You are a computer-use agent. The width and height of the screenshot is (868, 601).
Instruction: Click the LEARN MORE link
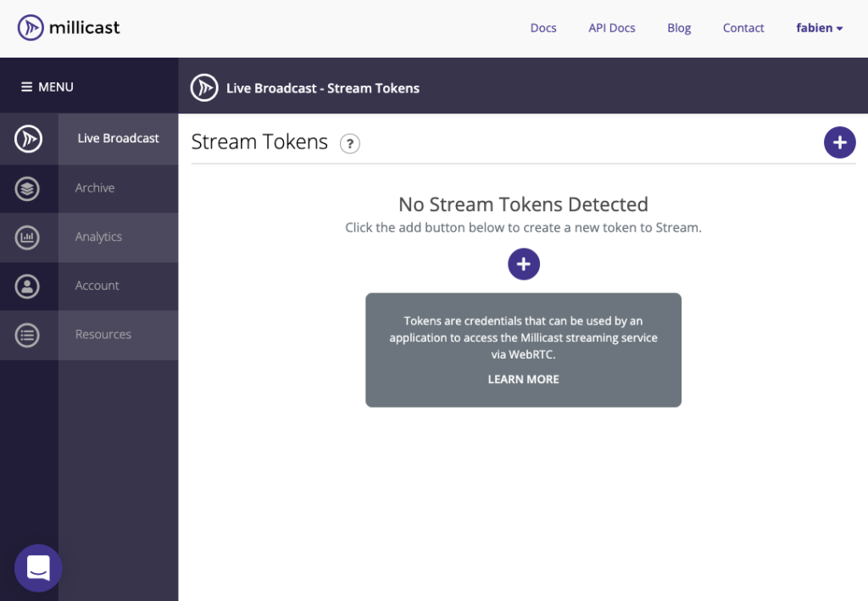click(523, 379)
